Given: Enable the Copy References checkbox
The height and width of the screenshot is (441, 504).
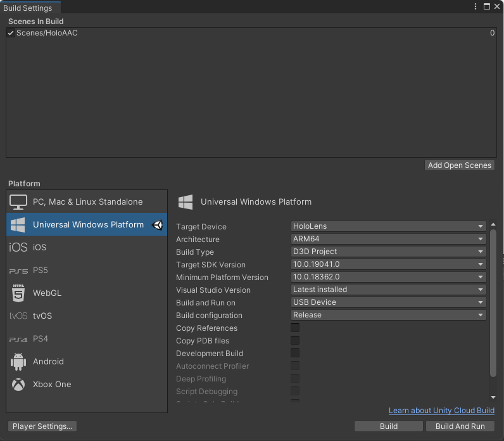Looking at the screenshot, I should tap(295, 328).
